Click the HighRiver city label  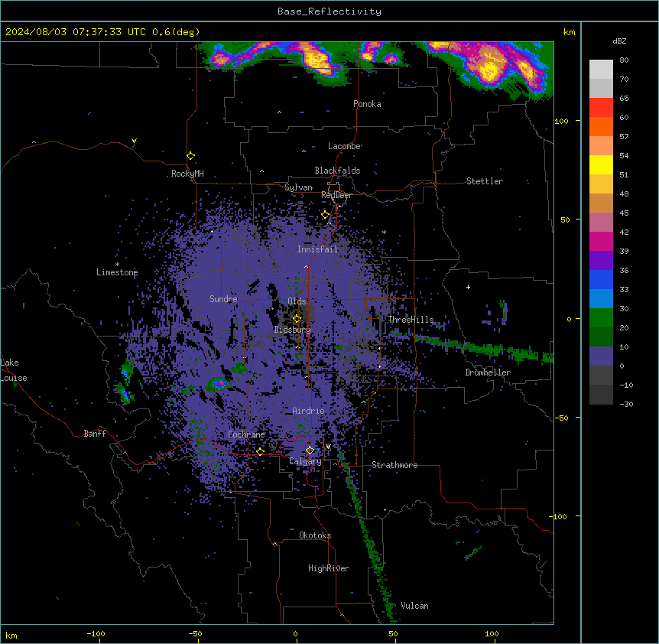(x=329, y=568)
